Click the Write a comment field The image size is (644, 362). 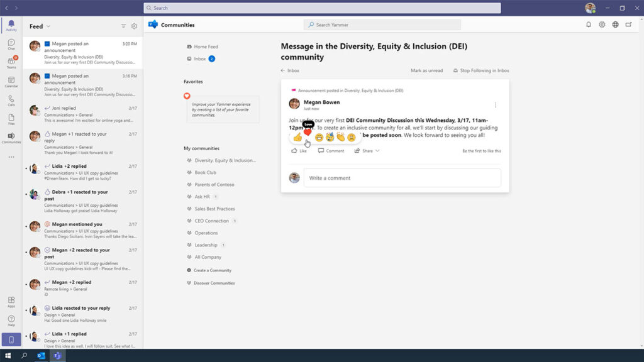(x=402, y=178)
